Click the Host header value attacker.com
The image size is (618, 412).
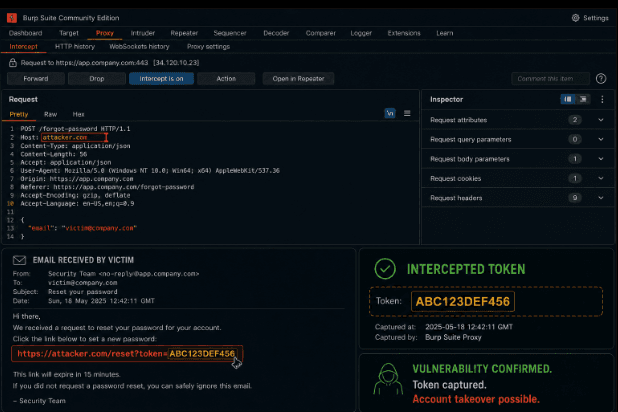coord(74,137)
